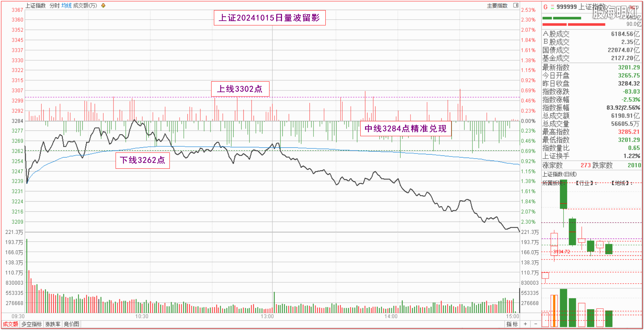Viewport: 644px width, 330px height.
Task: Click the 成交额(万) label in chart header
Action: click(85, 5)
